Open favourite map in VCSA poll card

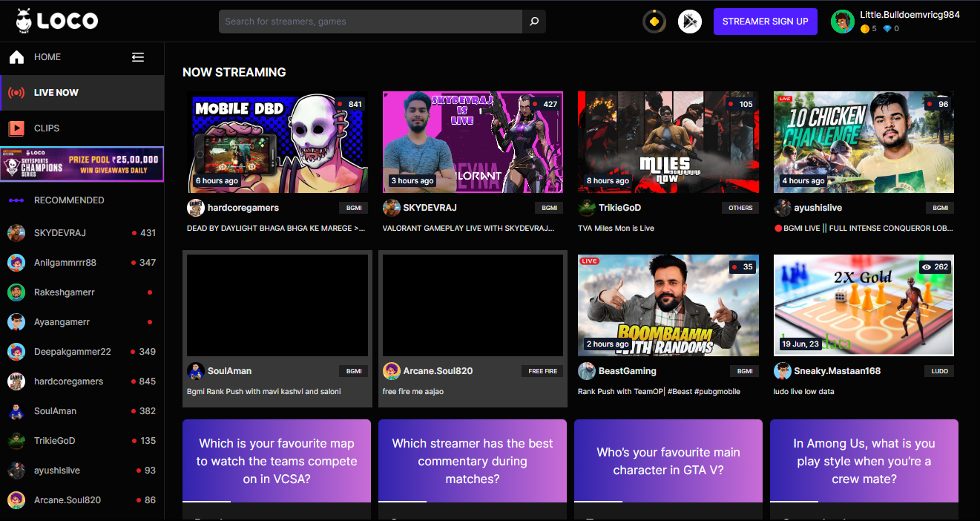pyautogui.click(x=277, y=461)
